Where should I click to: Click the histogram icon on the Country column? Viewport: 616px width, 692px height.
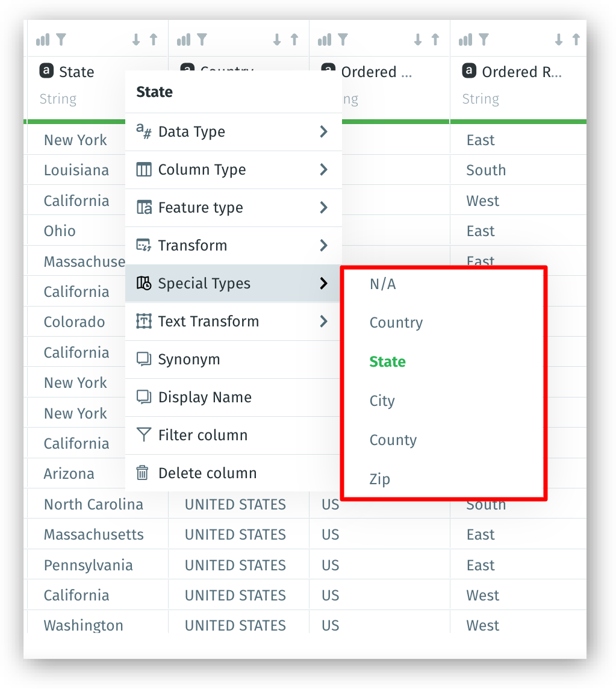184,39
